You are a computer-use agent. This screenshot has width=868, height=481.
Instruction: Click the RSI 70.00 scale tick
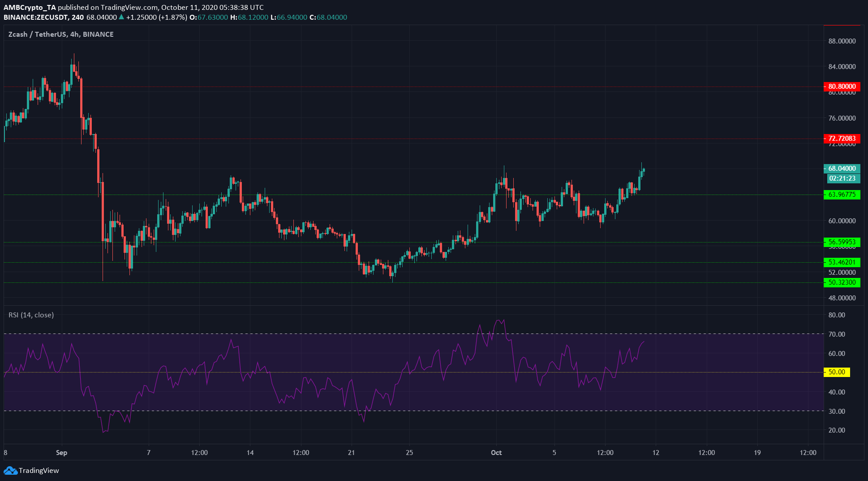pyautogui.click(x=837, y=334)
